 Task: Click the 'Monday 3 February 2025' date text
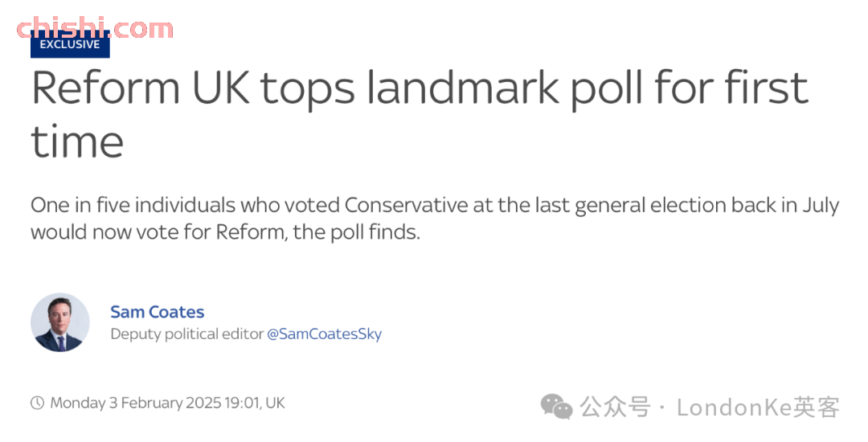click(136, 403)
